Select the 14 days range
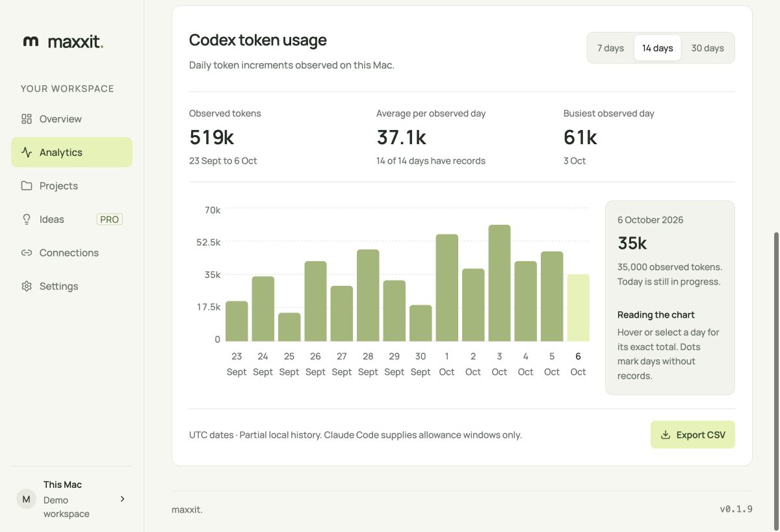 (x=657, y=48)
